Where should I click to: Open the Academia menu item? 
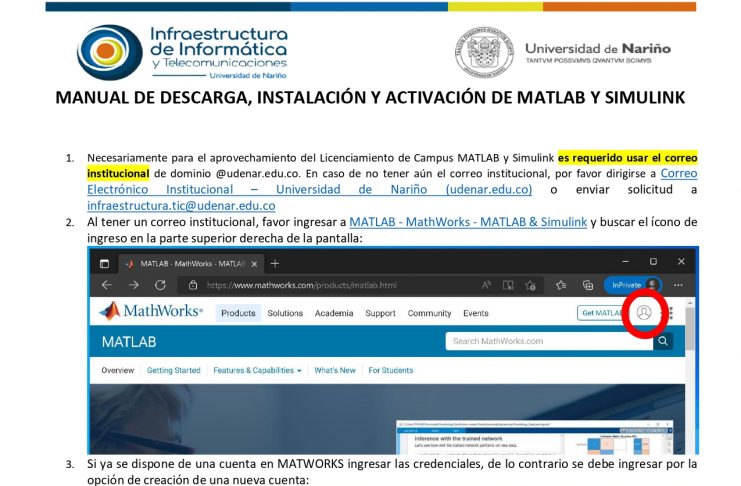point(334,313)
